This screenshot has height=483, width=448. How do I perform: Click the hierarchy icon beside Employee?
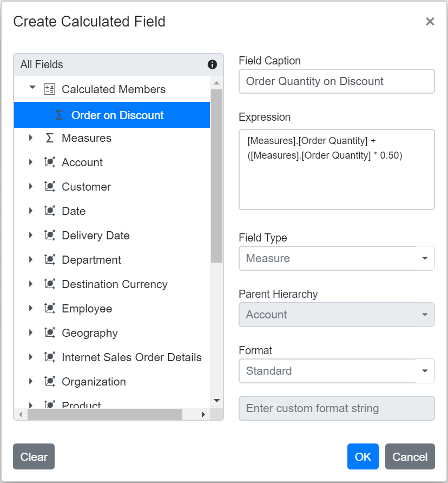coord(50,308)
